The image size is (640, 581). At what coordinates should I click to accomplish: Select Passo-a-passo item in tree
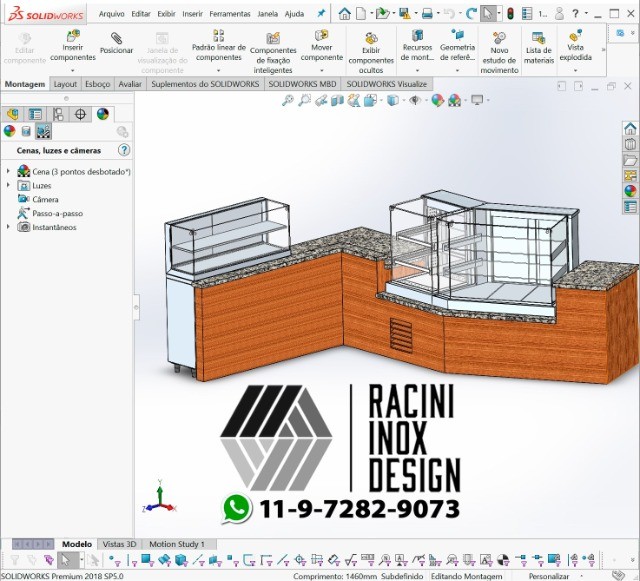(x=57, y=213)
